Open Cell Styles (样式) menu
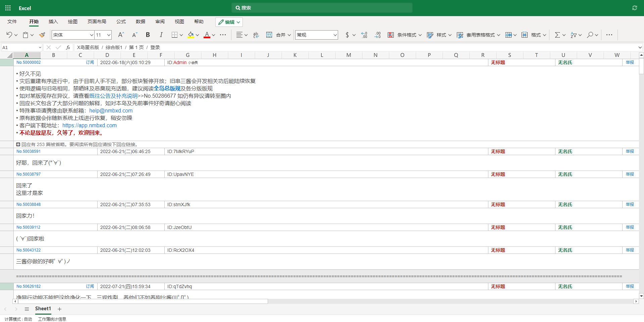644x322 pixels. coord(439,35)
